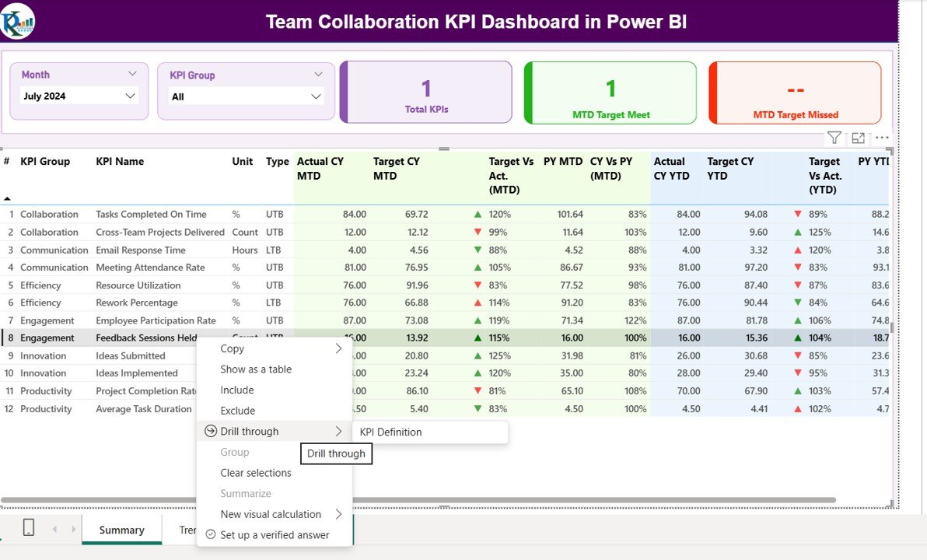This screenshot has width=927, height=560.
Task: Select KPI Definition drill through option
Action: tap(390, 432)
